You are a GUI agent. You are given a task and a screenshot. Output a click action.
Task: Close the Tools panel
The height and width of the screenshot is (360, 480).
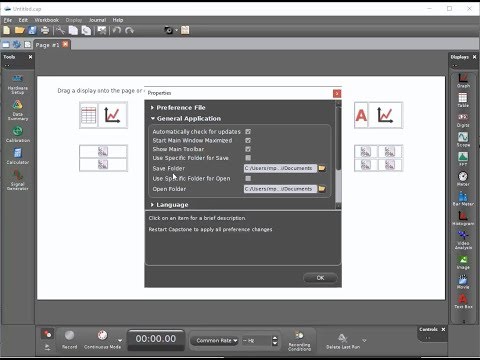click(30, 57)
